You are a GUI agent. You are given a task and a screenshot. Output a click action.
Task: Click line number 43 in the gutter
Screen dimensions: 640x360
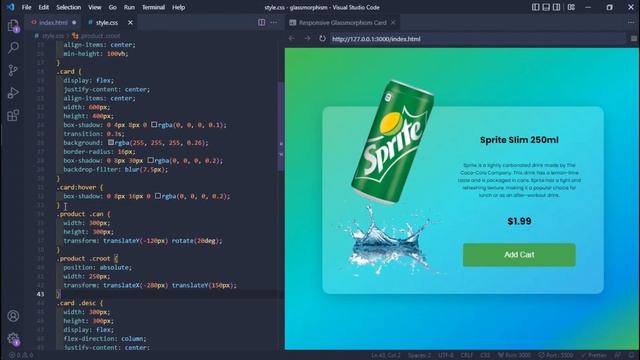coord(40,294)
